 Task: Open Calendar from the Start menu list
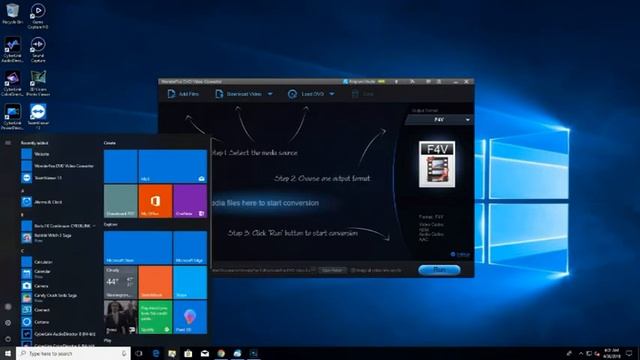tap(59, 273)
